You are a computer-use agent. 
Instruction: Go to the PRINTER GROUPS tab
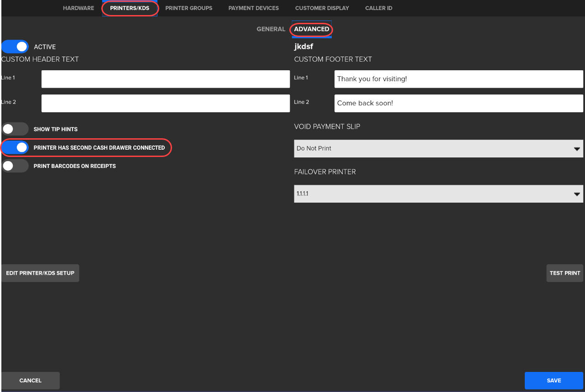click(188, 8)
